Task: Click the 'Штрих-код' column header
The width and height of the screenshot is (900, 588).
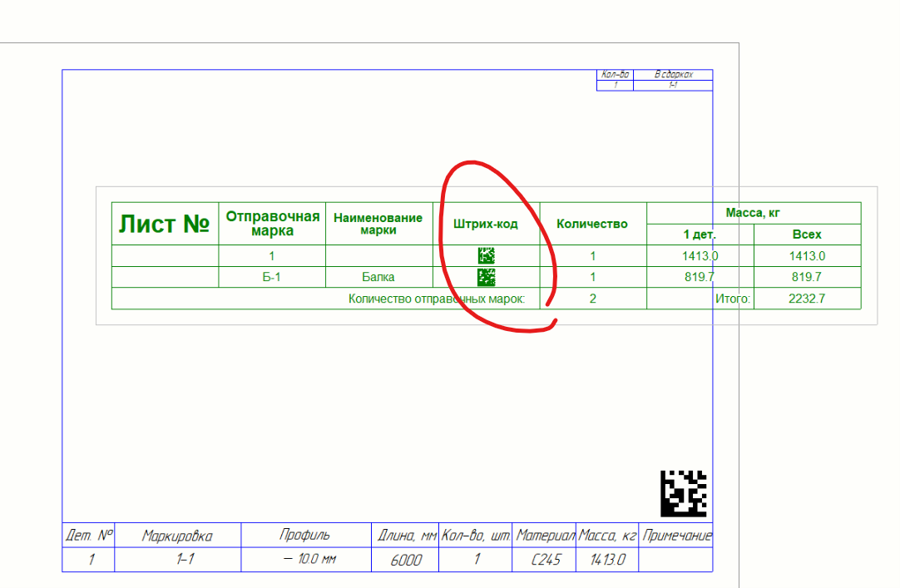Action: point(486,223)
